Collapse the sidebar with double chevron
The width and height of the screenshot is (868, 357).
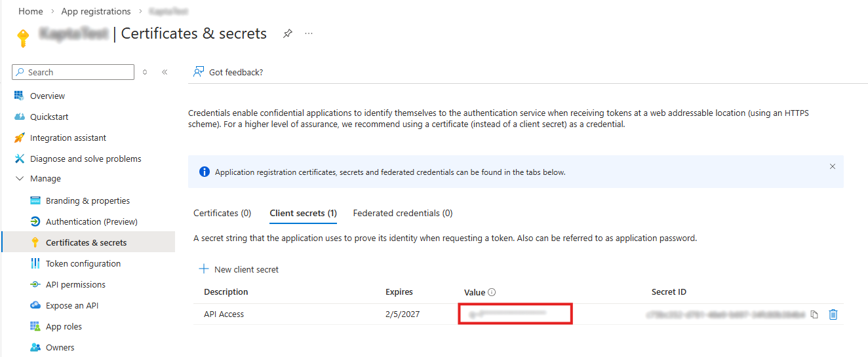(165, 72)
